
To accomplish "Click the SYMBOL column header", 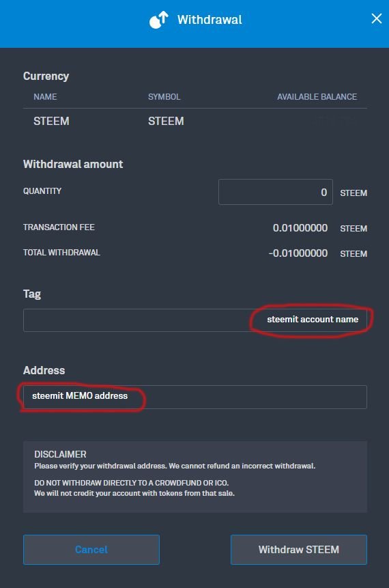I will pyautogui.click(x=164, y=97).
